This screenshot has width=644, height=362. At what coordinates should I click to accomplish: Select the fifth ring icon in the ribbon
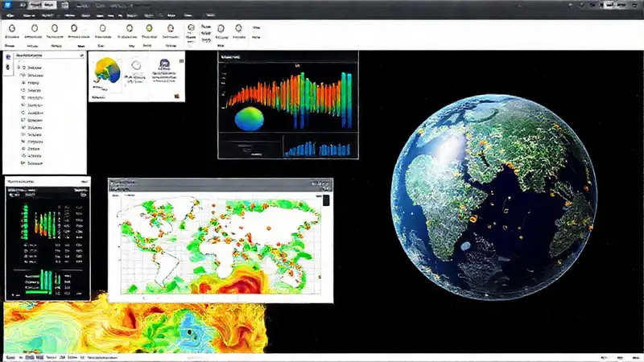coord(103,28)
